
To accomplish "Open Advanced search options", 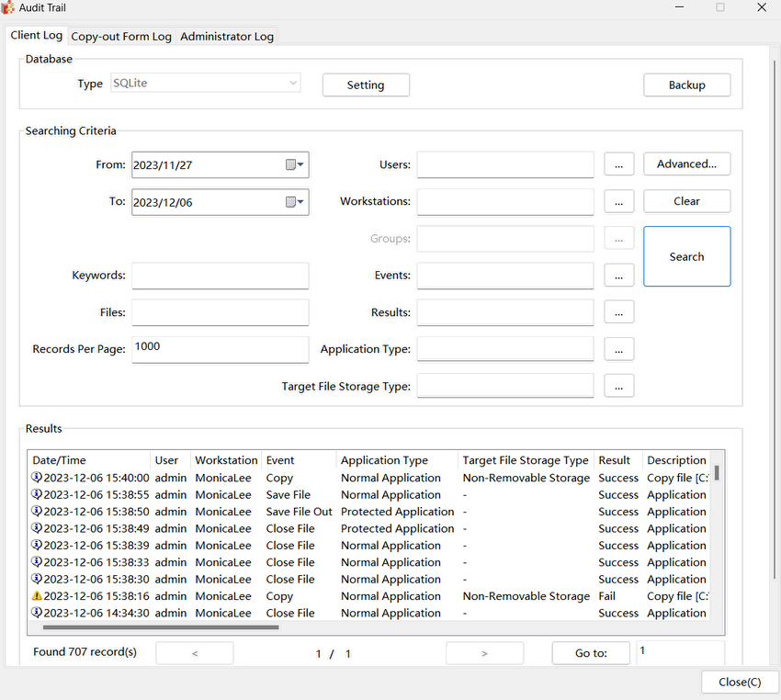I will [686, 164].
